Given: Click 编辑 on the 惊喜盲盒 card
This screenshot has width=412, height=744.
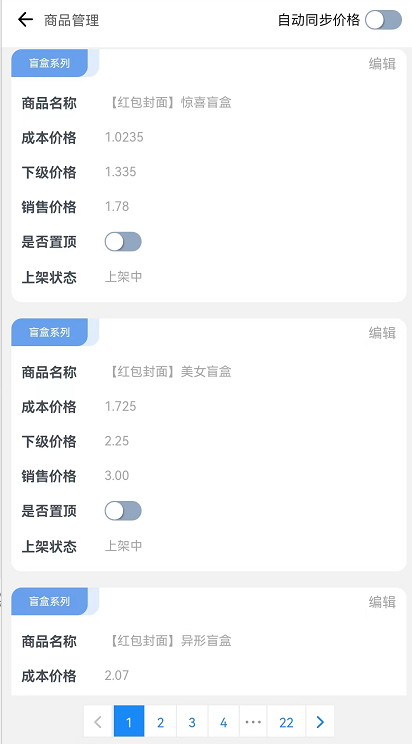Looking at the screenshot, I should 382,64.
